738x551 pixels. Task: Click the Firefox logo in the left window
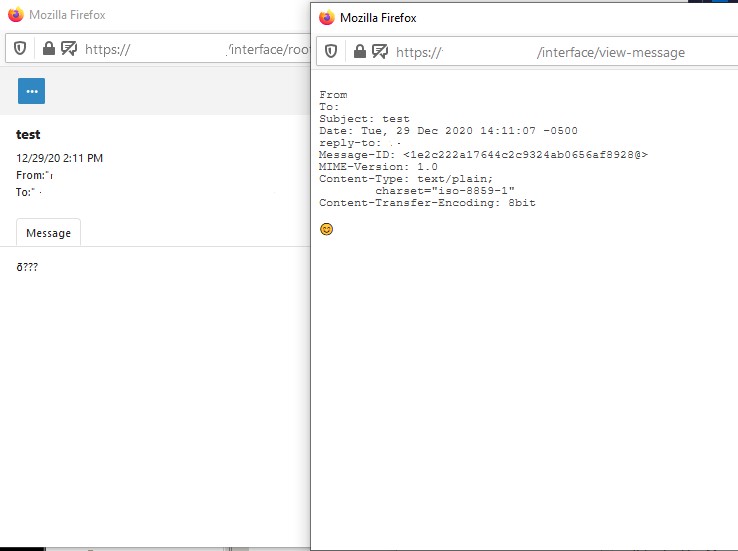[x=15, y=15]
